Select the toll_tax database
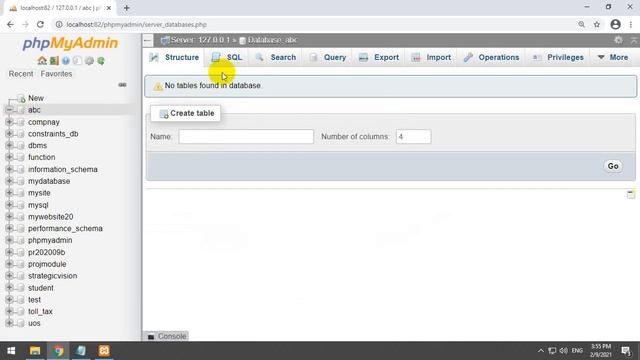640x360 pixels. (40, 311)
